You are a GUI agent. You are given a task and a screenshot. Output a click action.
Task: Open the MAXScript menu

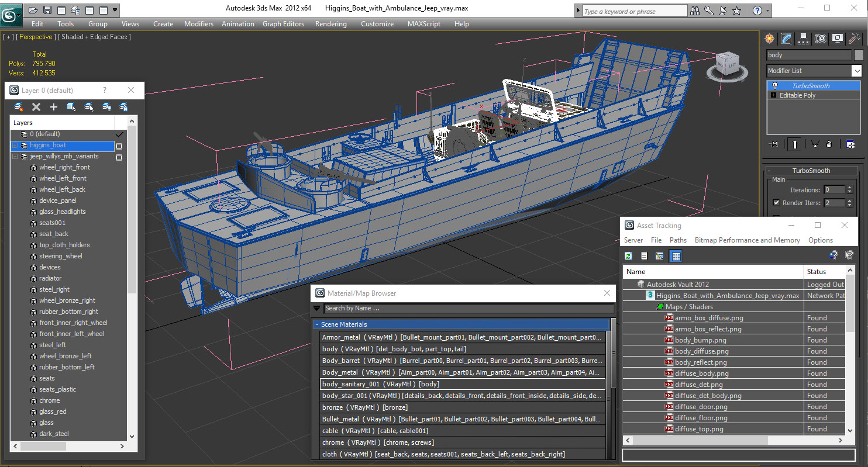coord(424,24)
